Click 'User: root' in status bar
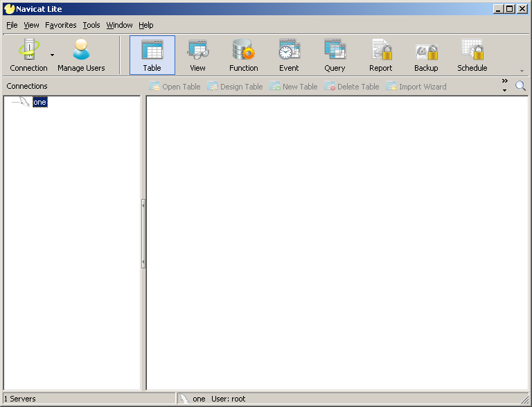Viewport: 532px width, 407px height. pos(229,399)
